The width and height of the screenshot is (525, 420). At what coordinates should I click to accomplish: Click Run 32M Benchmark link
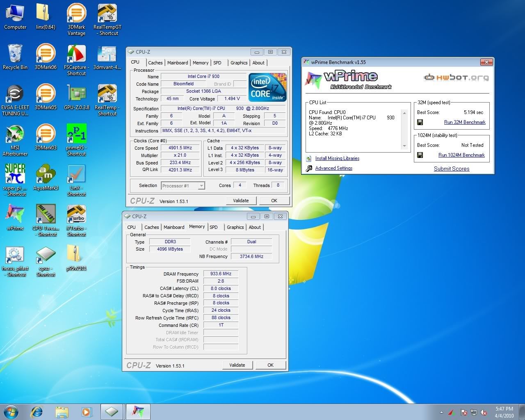(465, 122)
